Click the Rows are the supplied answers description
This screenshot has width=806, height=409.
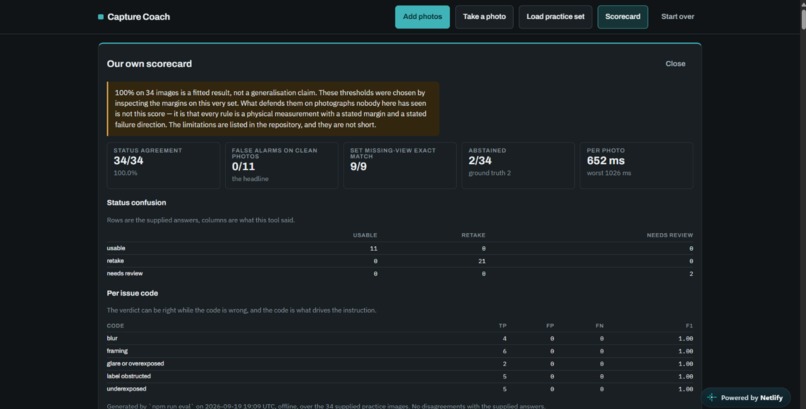tap(200, 220)
